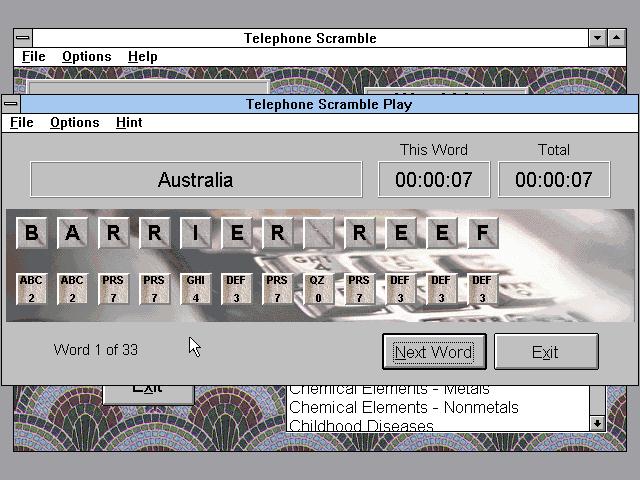Minimize the main Telephone Scramble window

tap(598, 38)
